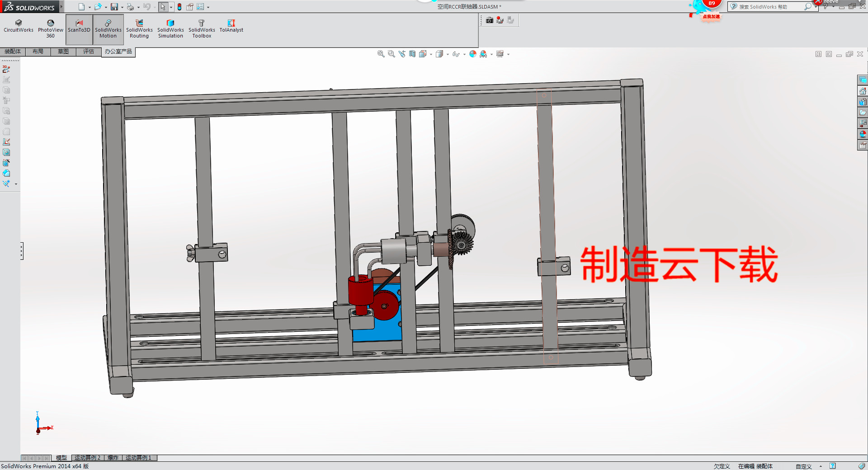The height and width of the screenshot is (470, 868).
Task: Switch to the 爆炸 exploded view tab
Action: 113,458
